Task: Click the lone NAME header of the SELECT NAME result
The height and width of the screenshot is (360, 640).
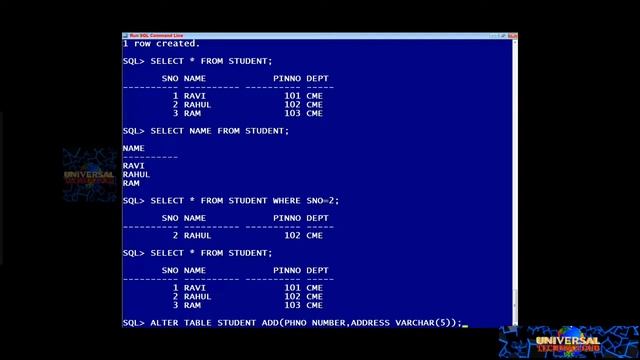Action: click(133, 149)
